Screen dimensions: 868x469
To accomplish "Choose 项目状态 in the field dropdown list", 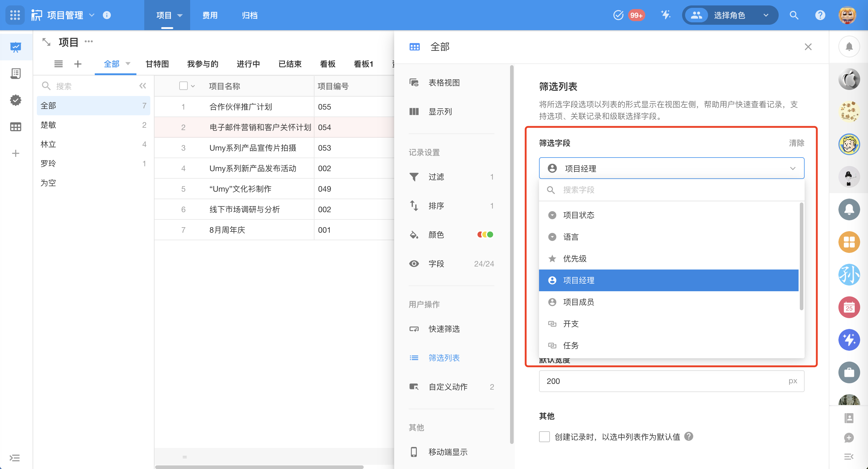I will [669, 215].
